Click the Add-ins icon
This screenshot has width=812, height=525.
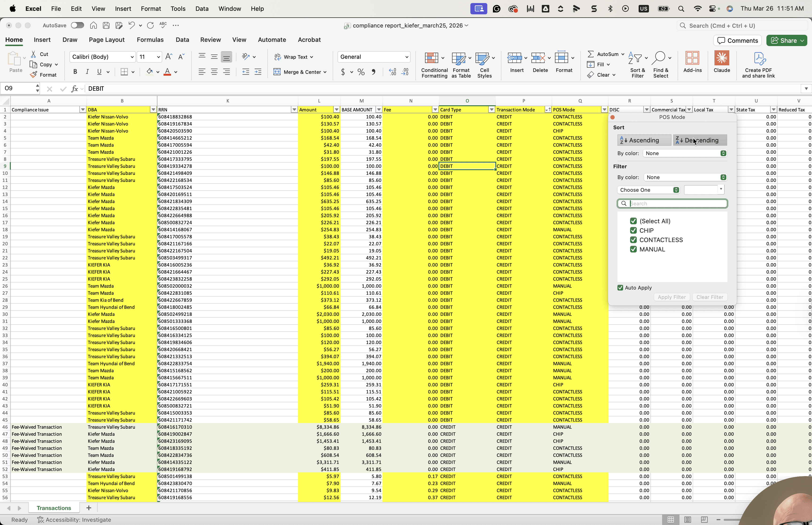pos(692,62)
